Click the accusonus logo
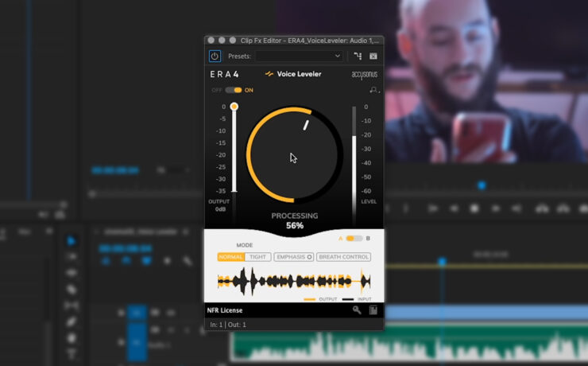 click(x=365, y=75)
